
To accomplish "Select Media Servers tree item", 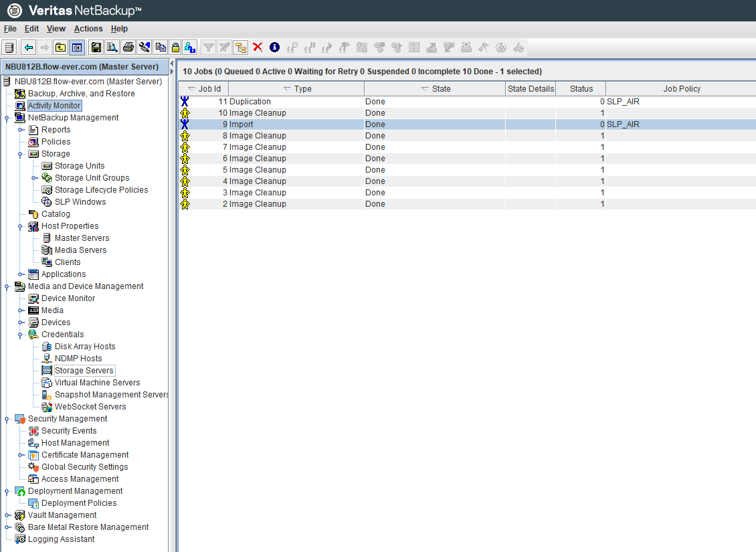I will tap(80, 250).
